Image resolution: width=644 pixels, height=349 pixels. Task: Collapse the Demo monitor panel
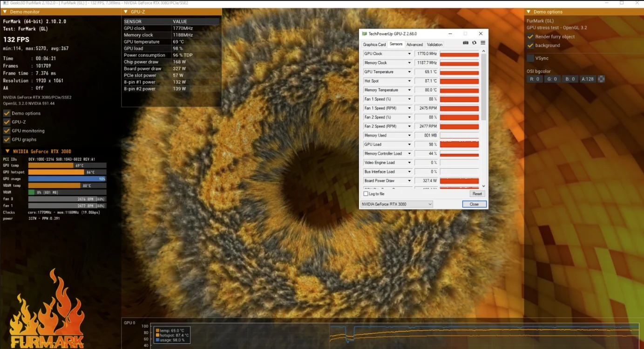pyautogui.click(x=5, y=11)
